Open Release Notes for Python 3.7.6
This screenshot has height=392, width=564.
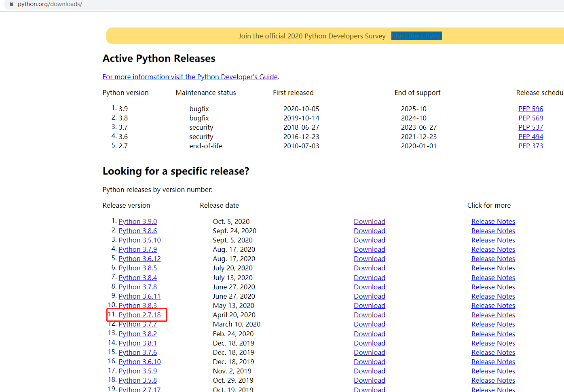coord(493,352)
